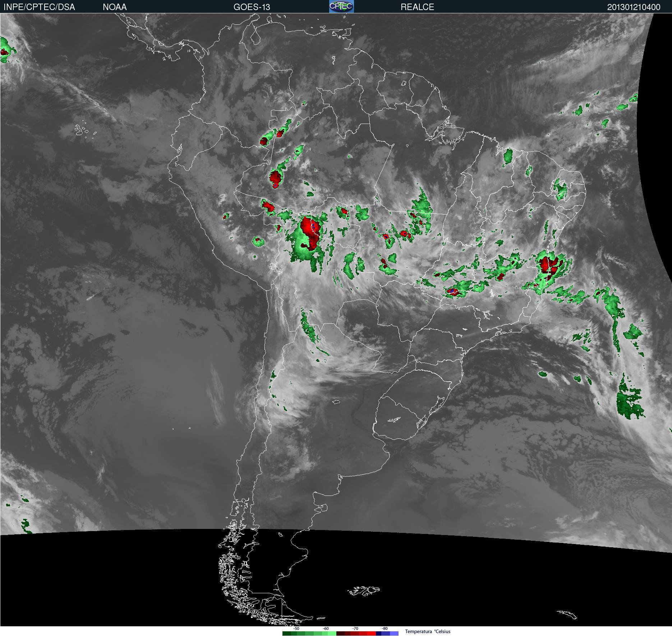Click the INPE/CPTEC/DSA header label
The width and height of the screenshot is (672, 636).
click(x=39, y=7)
